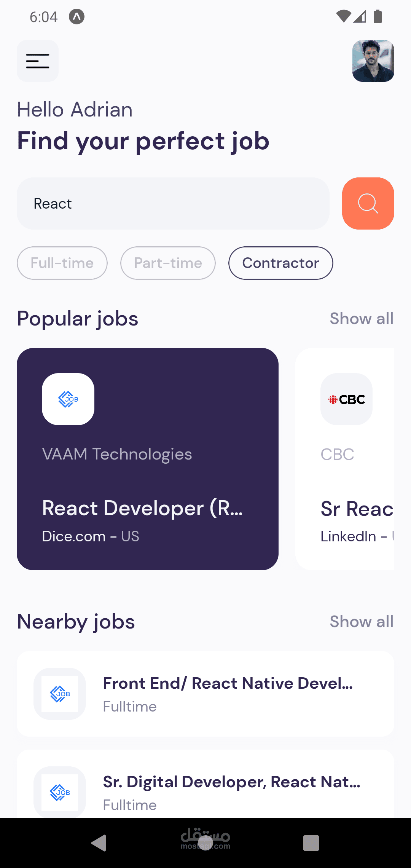
Task: Tap the Sr. Digital Developer job logo
Action: point(60,792)
